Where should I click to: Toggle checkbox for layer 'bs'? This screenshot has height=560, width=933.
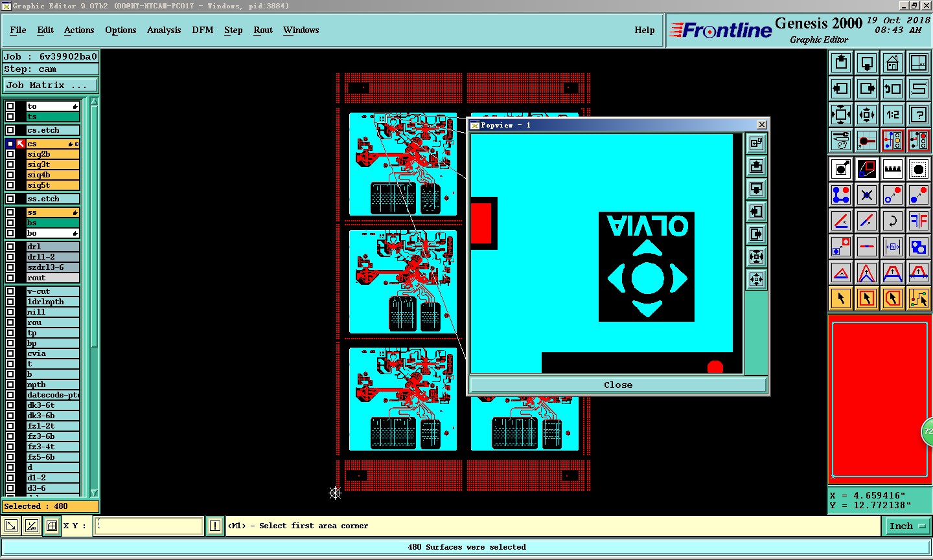10,223
